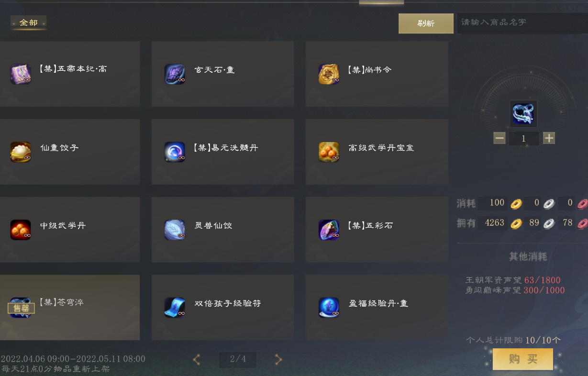Image resolution: width=588 pixels, height=376 pixels.
Task: Click the 双倍孩子经验符 scroll icon
Action: (175, 308)
